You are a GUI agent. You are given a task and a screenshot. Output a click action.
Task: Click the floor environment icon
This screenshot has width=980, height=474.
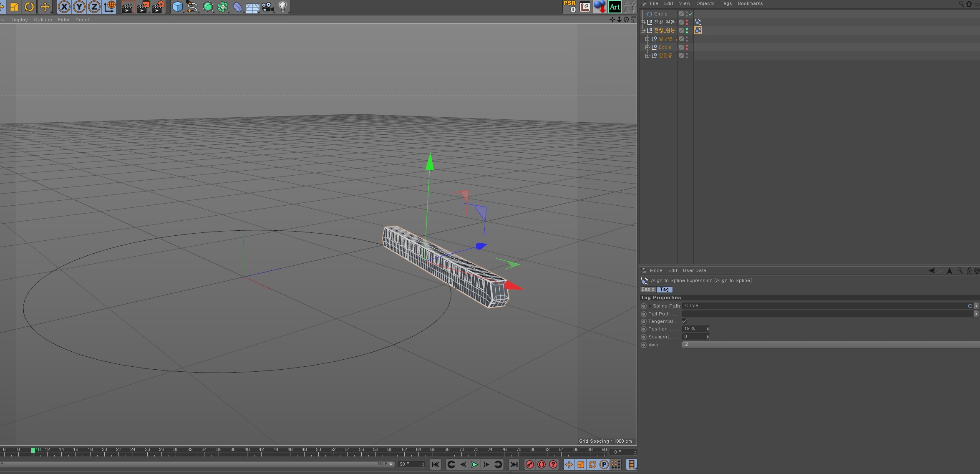[253, 7]
